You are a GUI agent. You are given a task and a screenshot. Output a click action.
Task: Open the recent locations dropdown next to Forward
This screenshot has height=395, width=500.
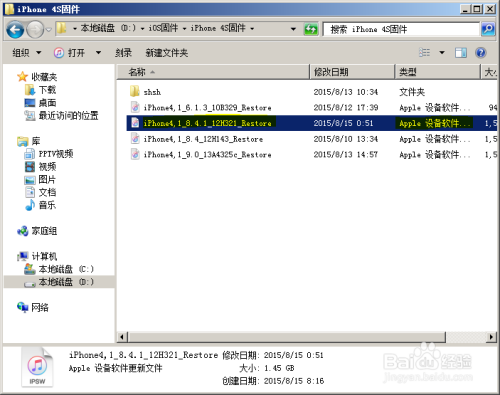[x=49, y=30]
